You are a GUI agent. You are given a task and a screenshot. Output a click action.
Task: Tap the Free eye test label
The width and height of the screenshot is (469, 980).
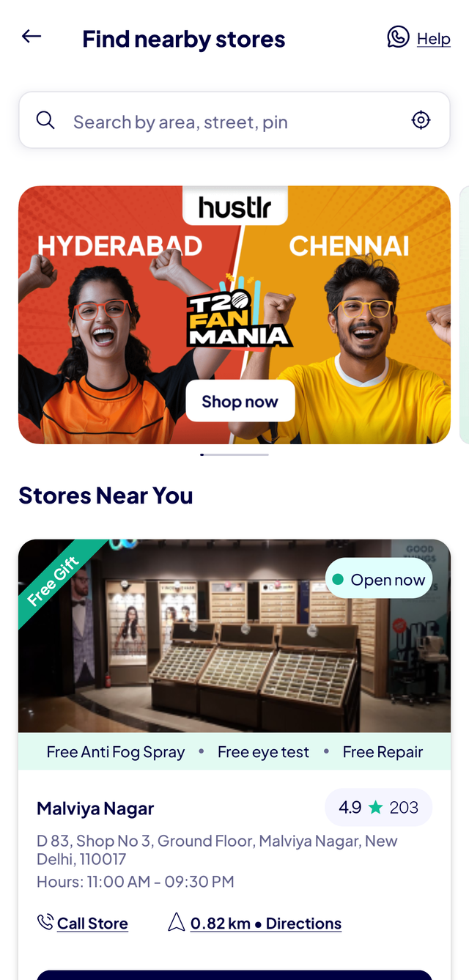pyautogui.click(x=263, y=752)
